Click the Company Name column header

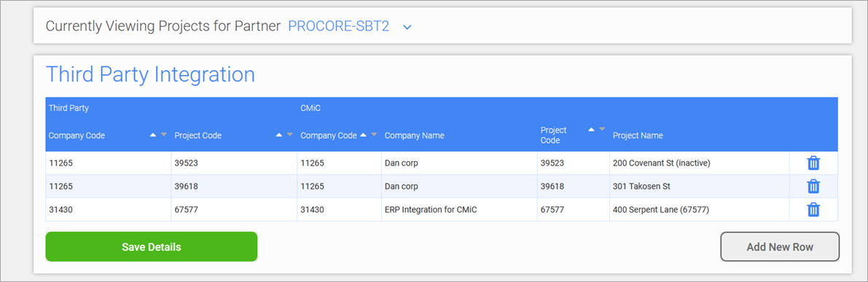click(414, 136)
